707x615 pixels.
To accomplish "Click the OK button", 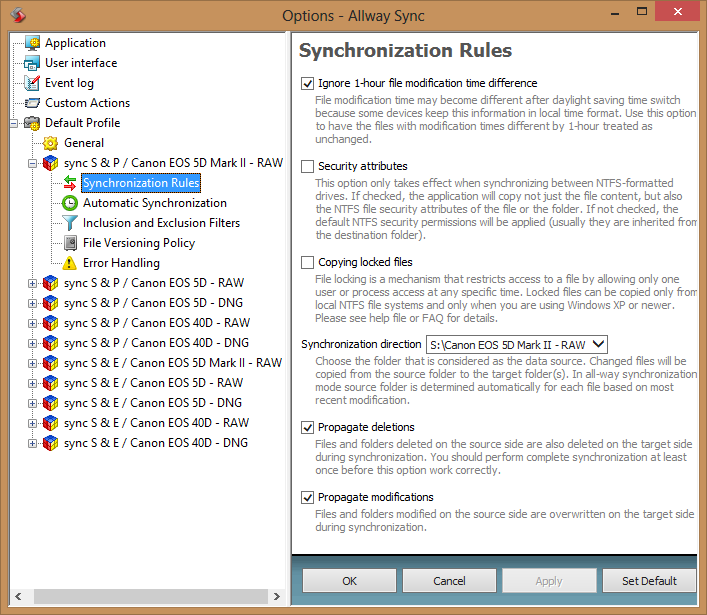I will point(349,581).
